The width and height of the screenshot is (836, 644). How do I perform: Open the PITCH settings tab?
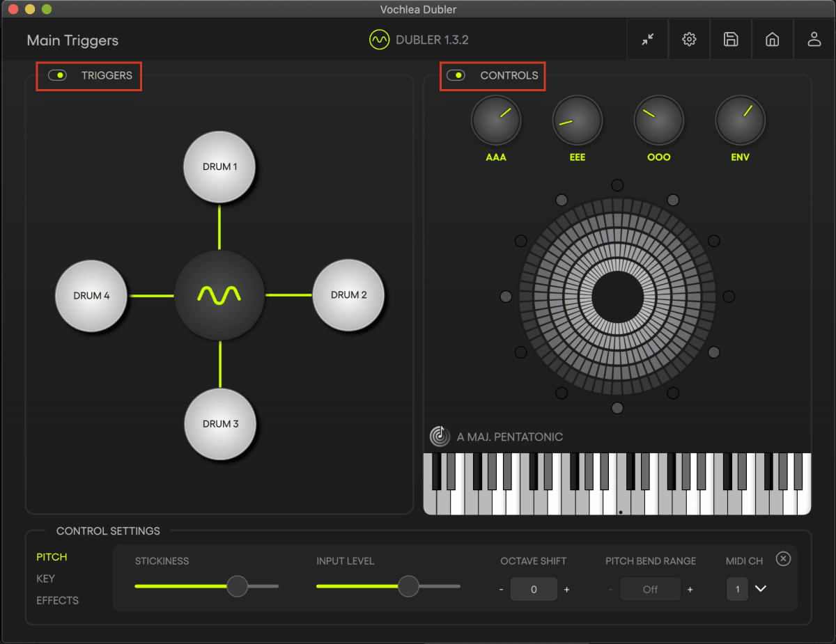coord(52,557)
